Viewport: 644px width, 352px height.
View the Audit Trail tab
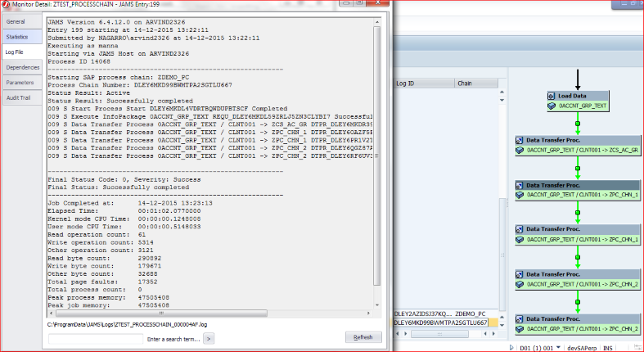22,97
